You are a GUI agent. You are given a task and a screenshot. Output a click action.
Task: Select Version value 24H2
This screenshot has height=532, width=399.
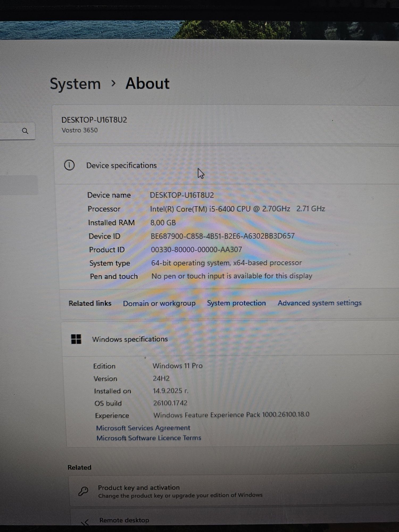pyautogui.click(x=161, y=378)
